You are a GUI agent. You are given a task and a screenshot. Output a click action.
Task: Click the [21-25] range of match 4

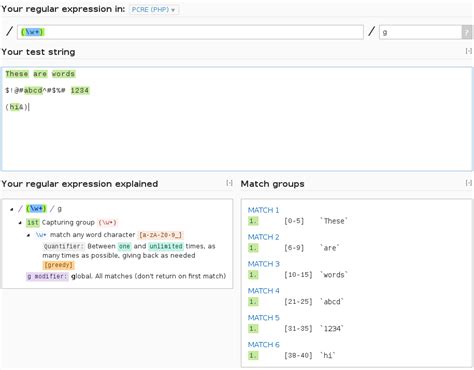[x=298, y=302]
